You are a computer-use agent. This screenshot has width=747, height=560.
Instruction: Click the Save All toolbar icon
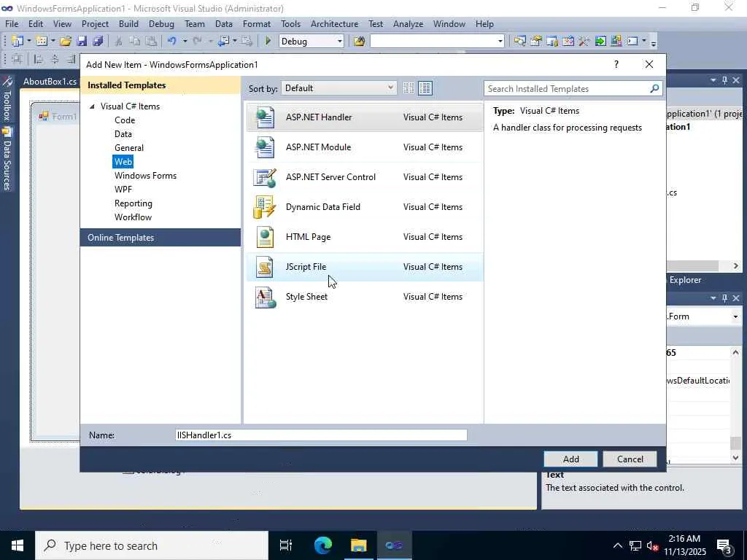pyautogui.click(x=98, y=41)
